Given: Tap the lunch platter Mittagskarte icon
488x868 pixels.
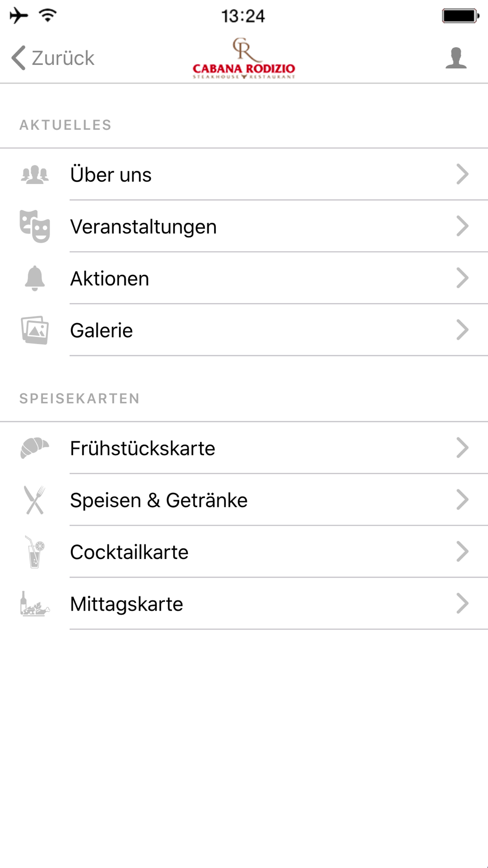Looking at the screenshot, I should point(35,604).
